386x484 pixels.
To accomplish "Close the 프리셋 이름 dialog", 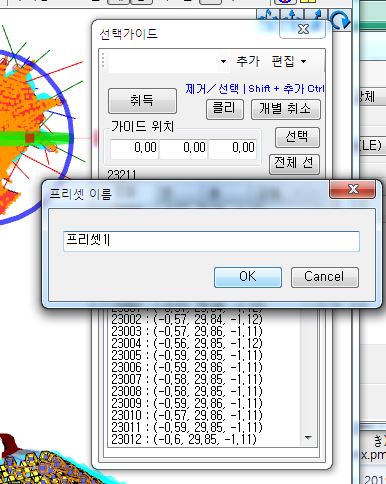I will (353, 189).
